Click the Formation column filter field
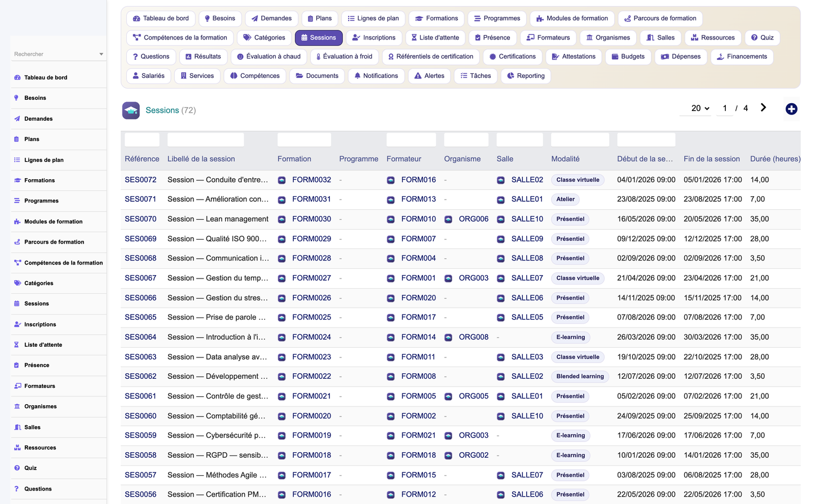This screenshot has width=815, height=504. (304, 140)
